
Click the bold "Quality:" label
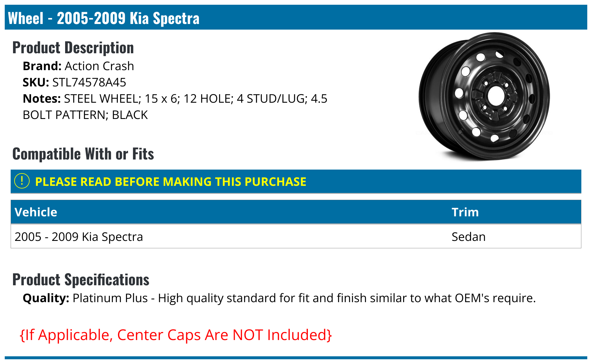click(x=46, y=298)
